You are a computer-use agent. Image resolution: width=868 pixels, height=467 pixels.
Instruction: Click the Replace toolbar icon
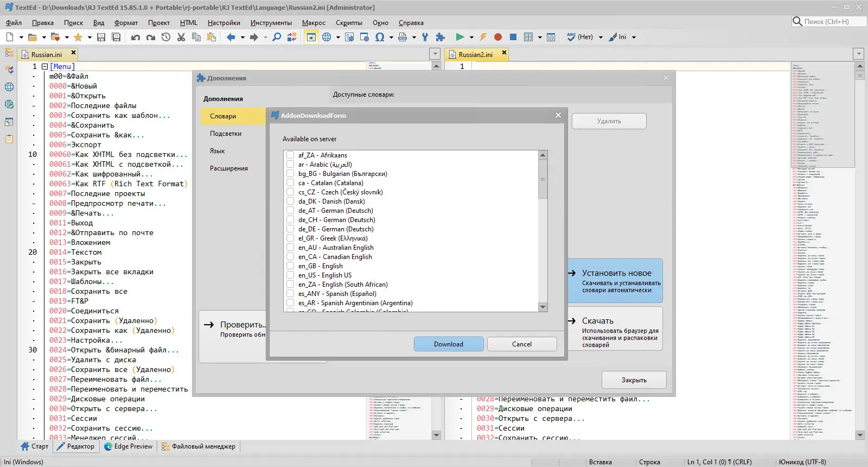point(292,37)
